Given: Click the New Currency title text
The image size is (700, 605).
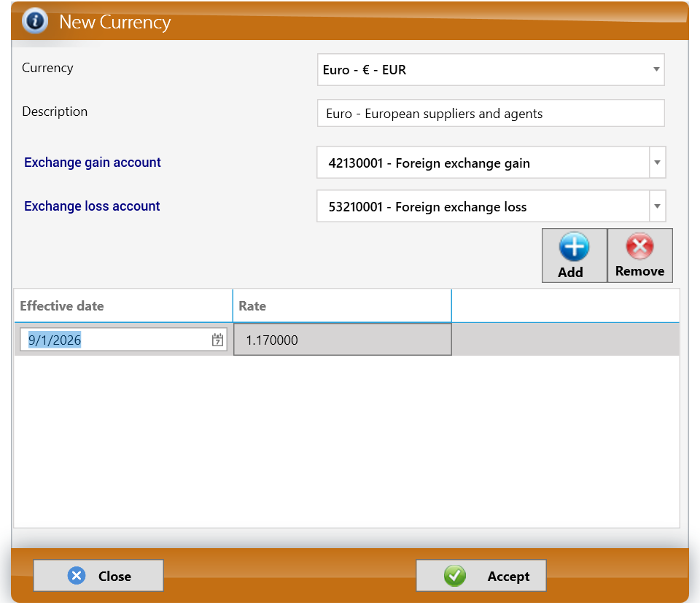Looking at the screenshot, I should point(115,22).
